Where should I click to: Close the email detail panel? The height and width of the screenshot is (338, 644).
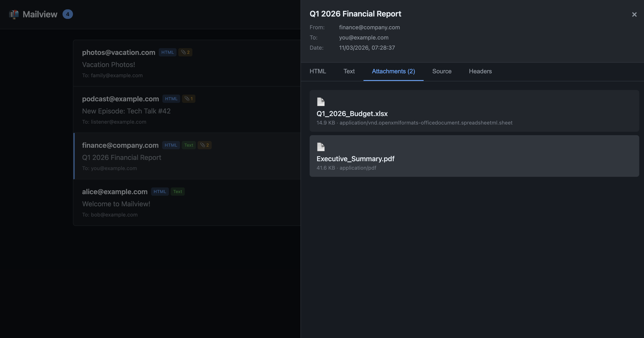tap(634, 15)
